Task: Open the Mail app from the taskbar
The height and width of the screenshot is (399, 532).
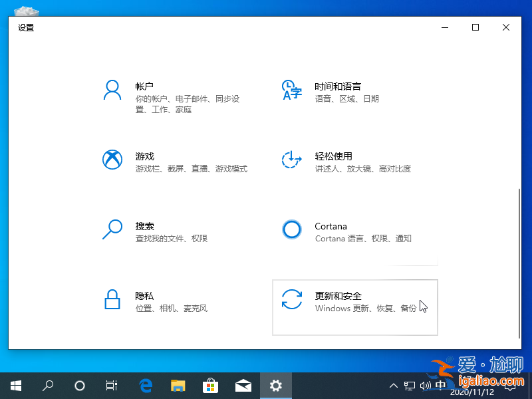Action: pyautogui.click(x=243, y=385)
